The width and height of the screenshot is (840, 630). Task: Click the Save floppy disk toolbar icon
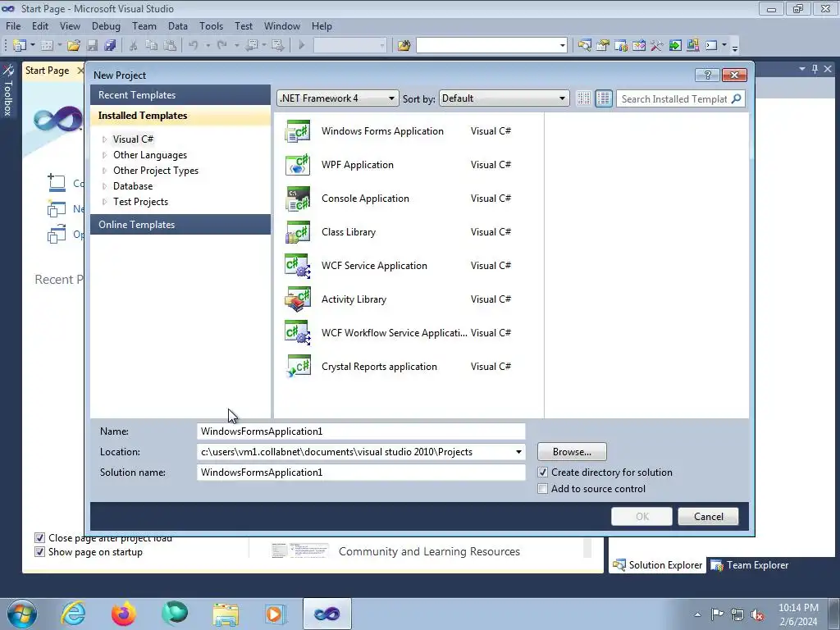tap(92, 46)
